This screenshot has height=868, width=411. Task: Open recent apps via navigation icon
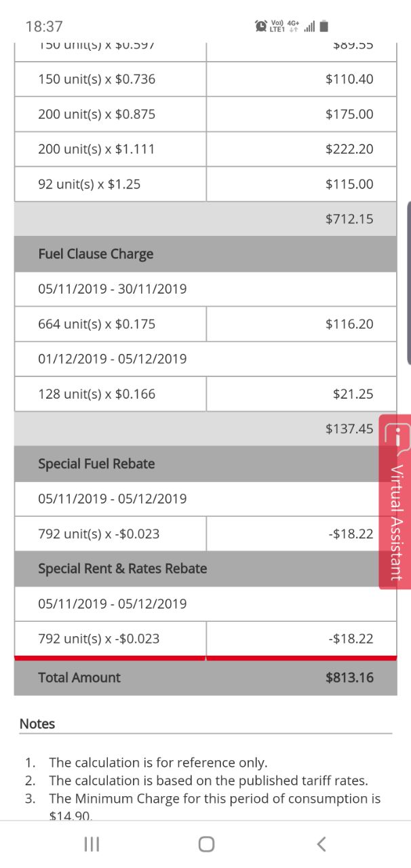tap(92, 844)
